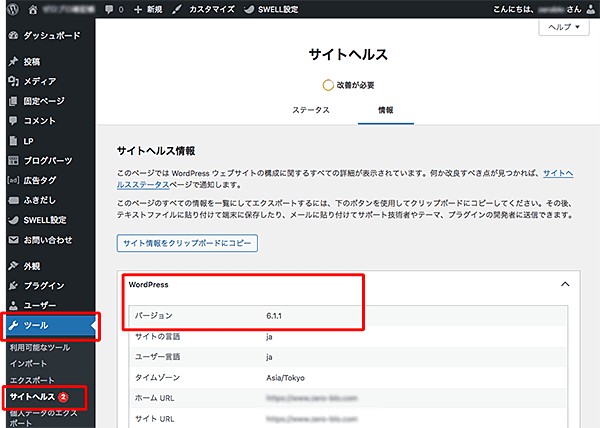This screenshot has height=428, width=600.
Task: Click サイト情報をクリップボードにコピー button
Action: click(187, 243)
